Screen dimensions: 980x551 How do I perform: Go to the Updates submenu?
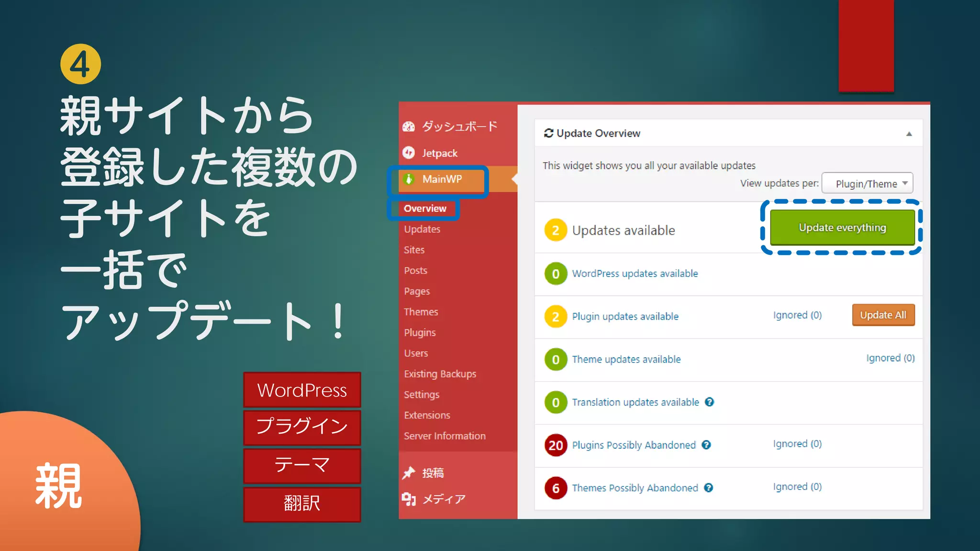422,229
